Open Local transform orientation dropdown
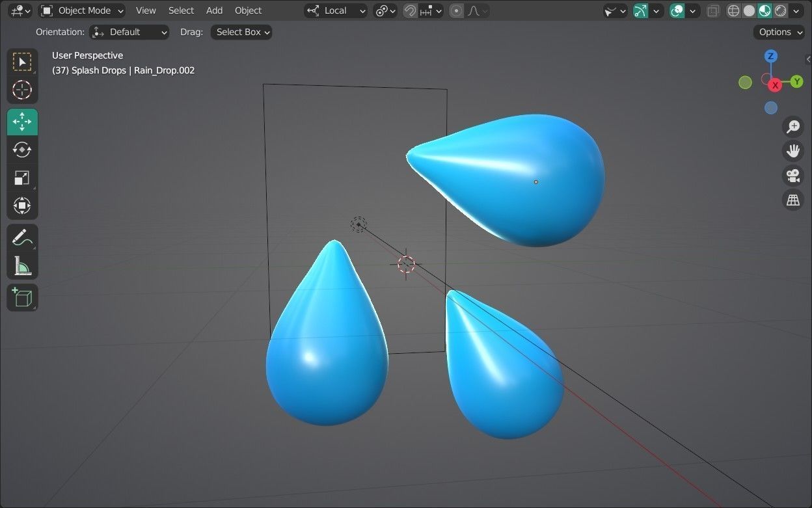The image size is (812, 508). click(336, 10)
